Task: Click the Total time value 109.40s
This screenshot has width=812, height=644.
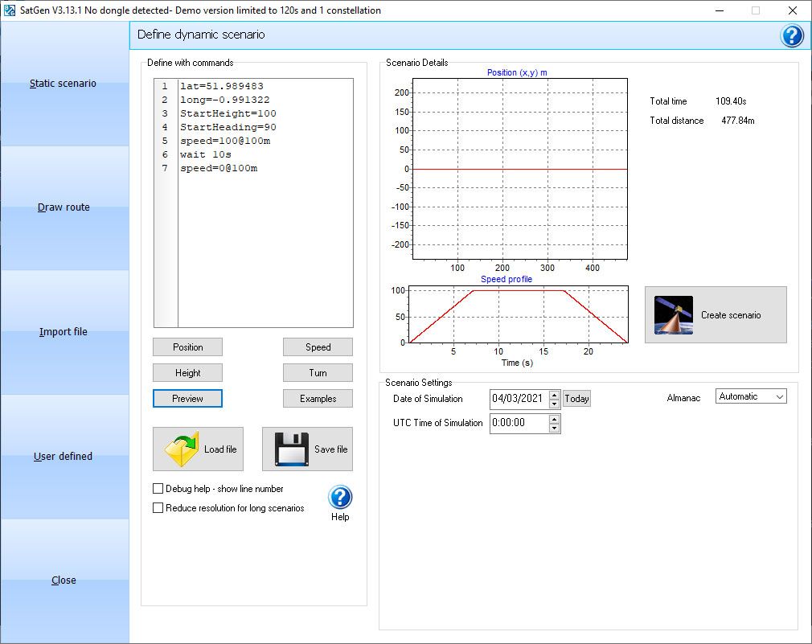Action: tap(731, 101)
